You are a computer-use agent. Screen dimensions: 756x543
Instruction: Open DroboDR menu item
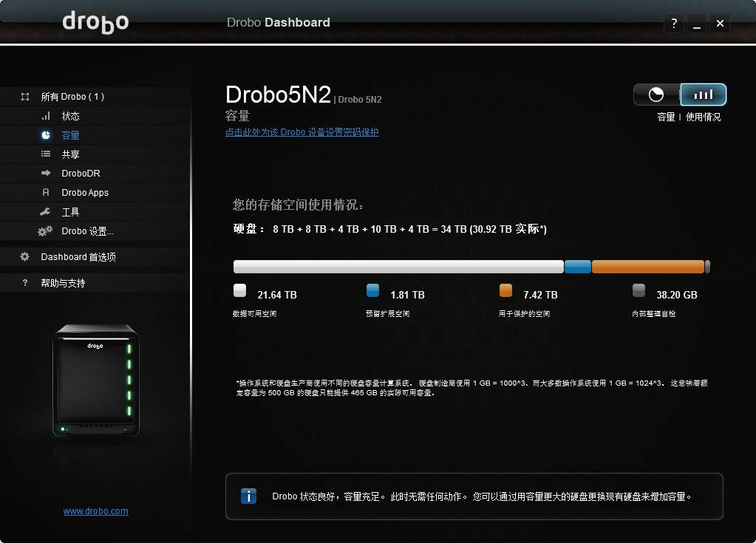(95, 174)
